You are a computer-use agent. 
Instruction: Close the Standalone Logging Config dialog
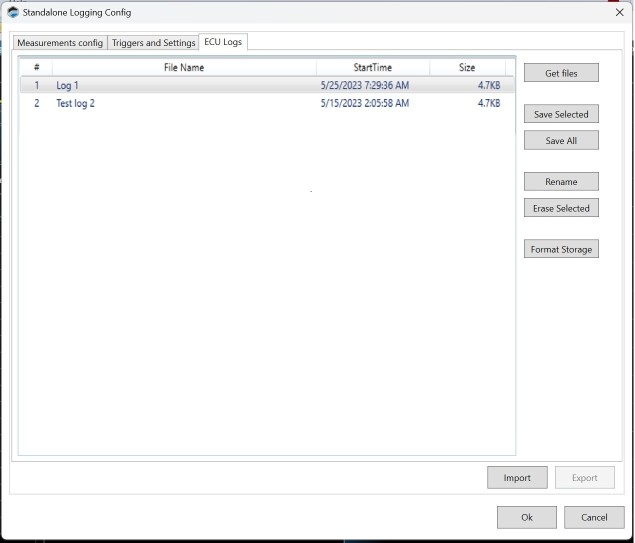619,12
